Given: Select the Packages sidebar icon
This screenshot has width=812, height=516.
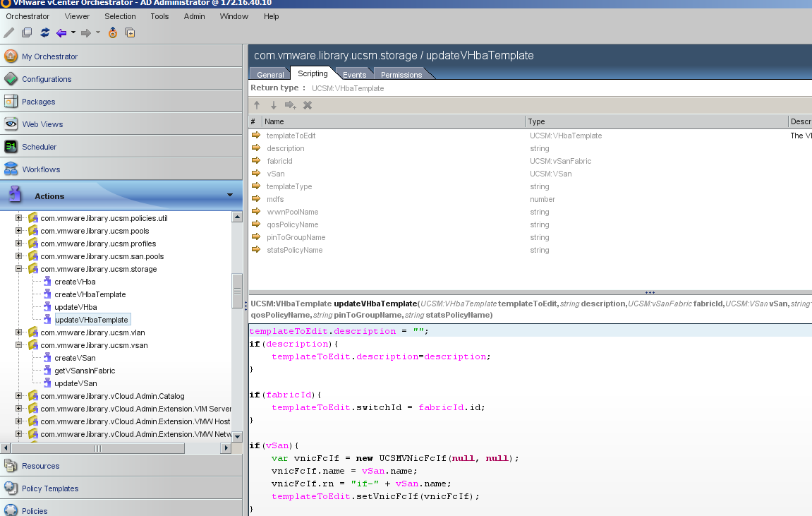Looking at the screenshot, I should coord(12,101).
